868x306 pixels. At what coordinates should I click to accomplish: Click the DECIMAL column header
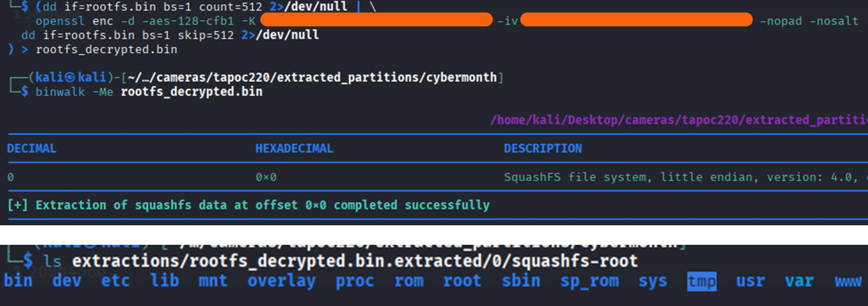click(32, 149)
